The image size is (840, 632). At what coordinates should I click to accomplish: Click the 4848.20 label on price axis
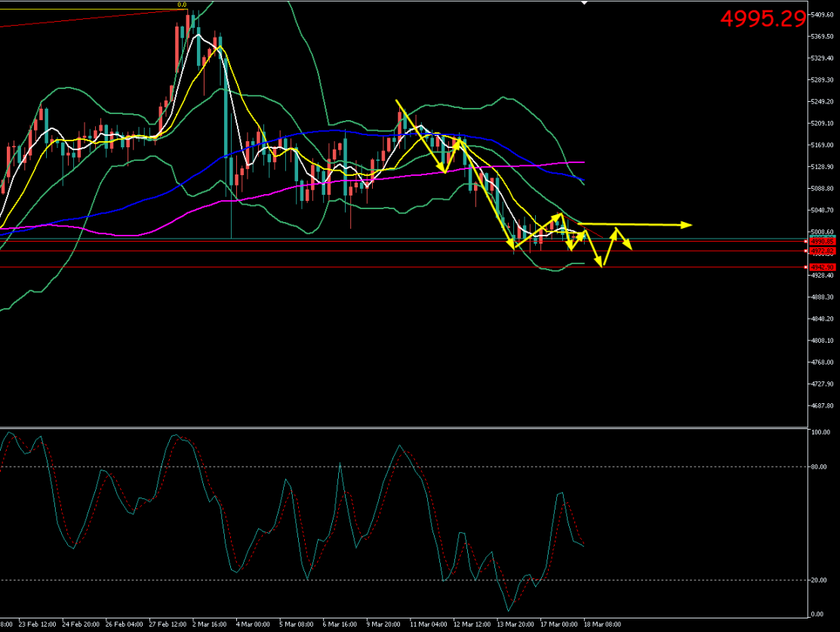pyautogui.click(x=821, y=319)
